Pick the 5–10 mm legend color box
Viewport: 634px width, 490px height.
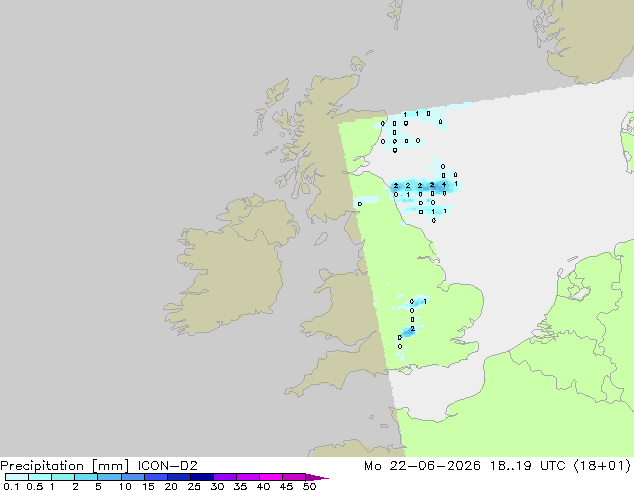(x=109, y=477)
